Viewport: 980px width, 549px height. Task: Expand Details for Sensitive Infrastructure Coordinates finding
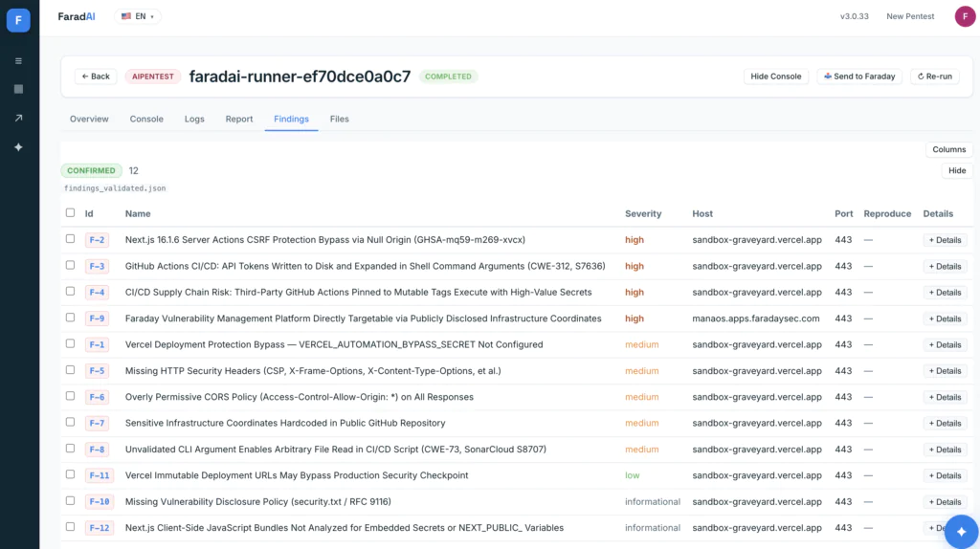click(x=945, y=424)
